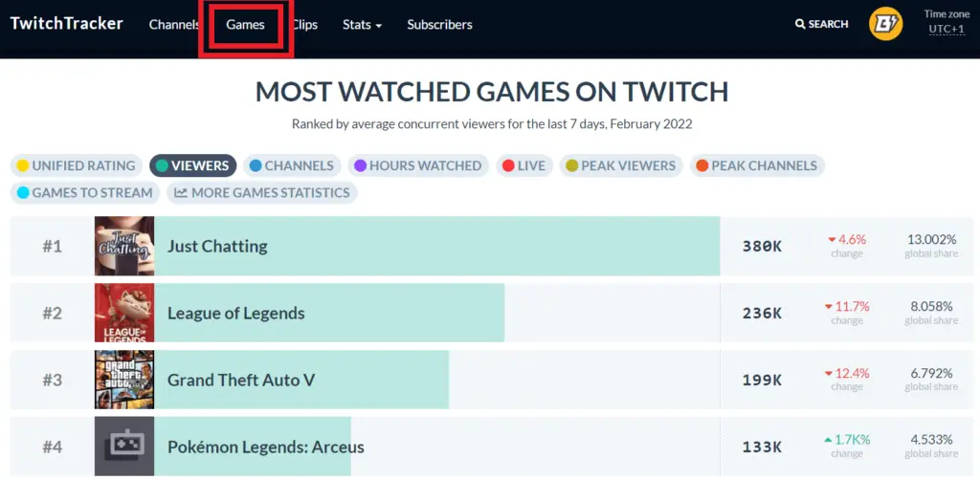
Task: Select the Unified Rating filter
Action: 77,166
